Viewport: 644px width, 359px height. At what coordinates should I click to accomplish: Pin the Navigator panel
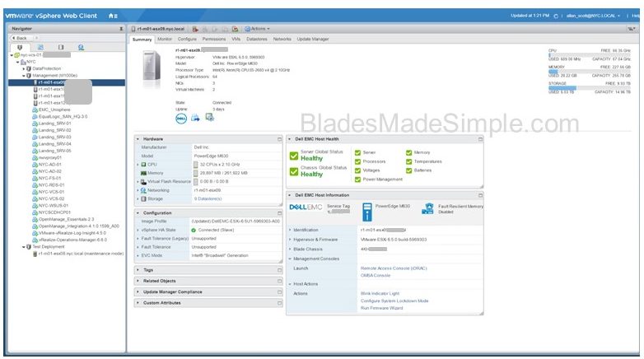pyautogui.click(x=121, y=29)
